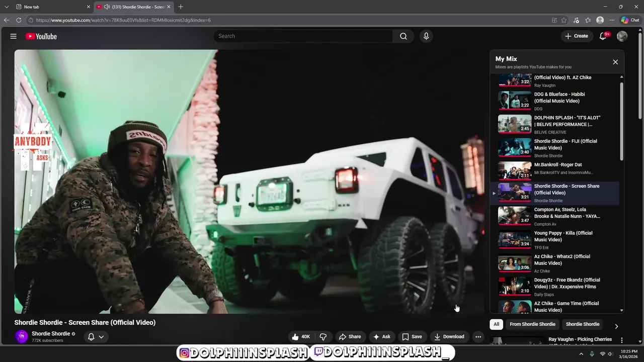Expand subscription notification bell dropdown
Image resolution: width=644 pixels, height=362 pixels.
click(96, 337)
